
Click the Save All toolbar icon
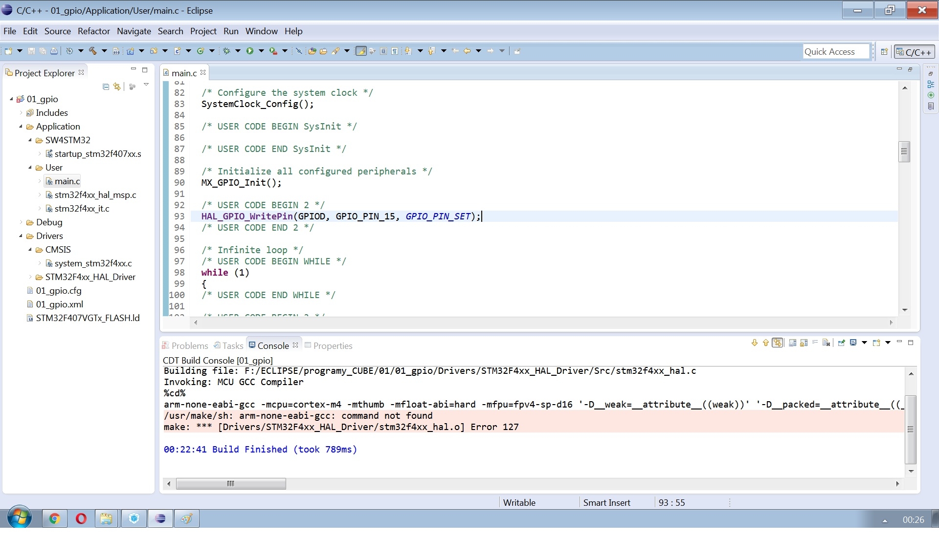pos(43,51)
